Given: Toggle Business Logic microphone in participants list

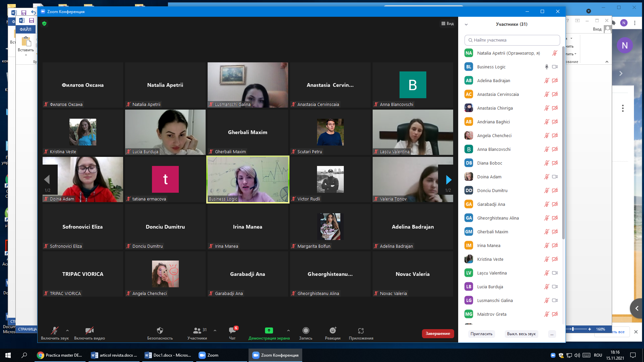Looking at the screenshot, I should [546, 67].
